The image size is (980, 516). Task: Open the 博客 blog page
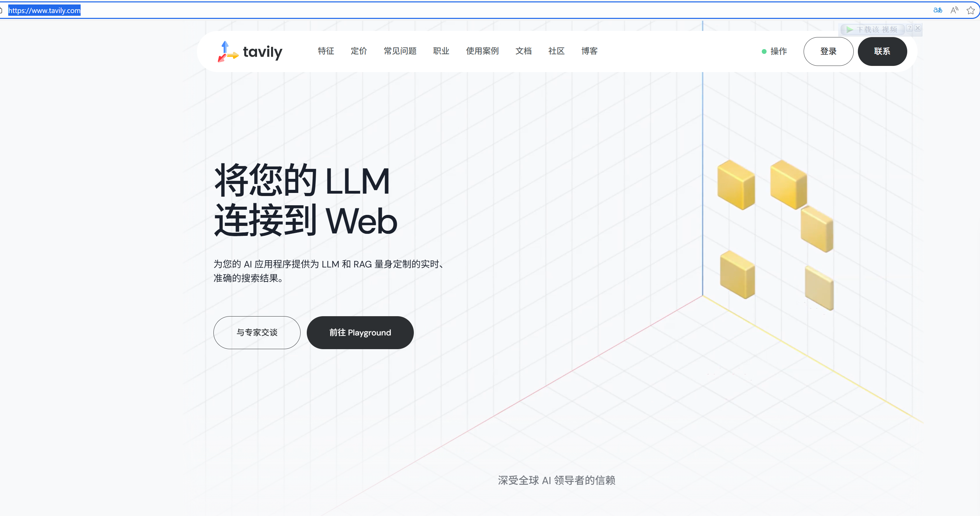[x=589, y=51]
